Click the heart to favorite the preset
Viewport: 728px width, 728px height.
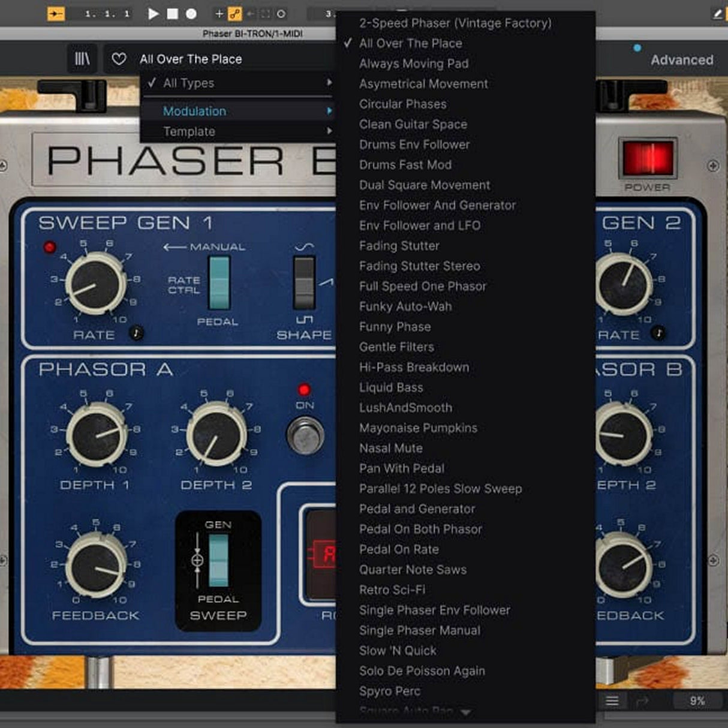tap(118, 59)
